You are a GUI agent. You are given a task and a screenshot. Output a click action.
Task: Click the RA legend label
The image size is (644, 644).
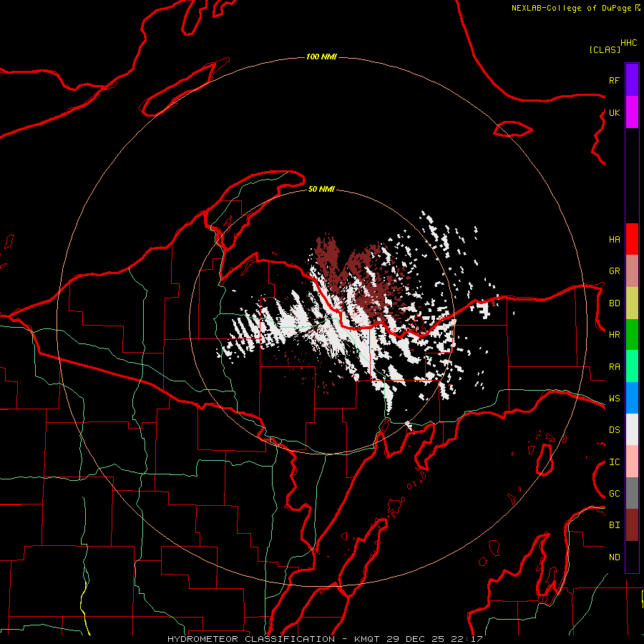click(614, 367)
